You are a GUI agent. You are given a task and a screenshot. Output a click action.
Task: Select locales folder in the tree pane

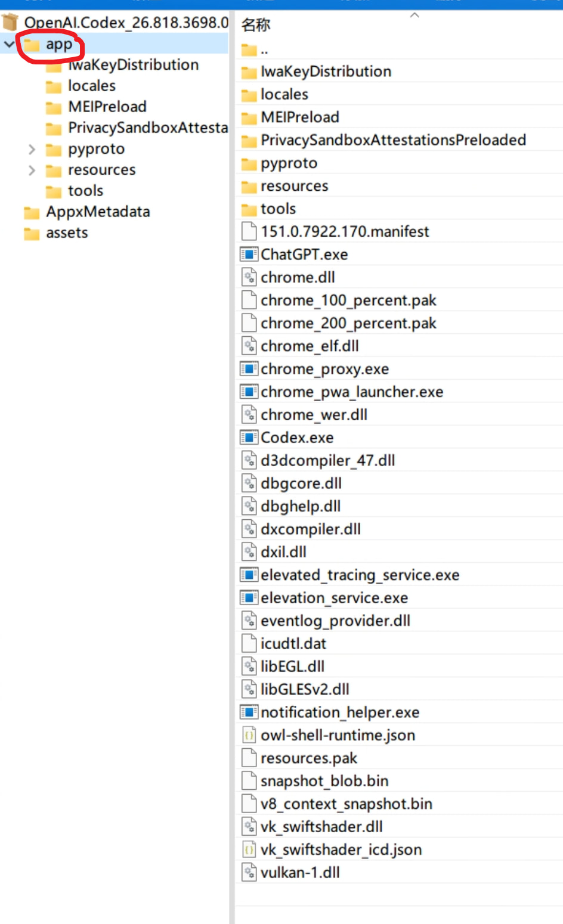tap(92, 86)
